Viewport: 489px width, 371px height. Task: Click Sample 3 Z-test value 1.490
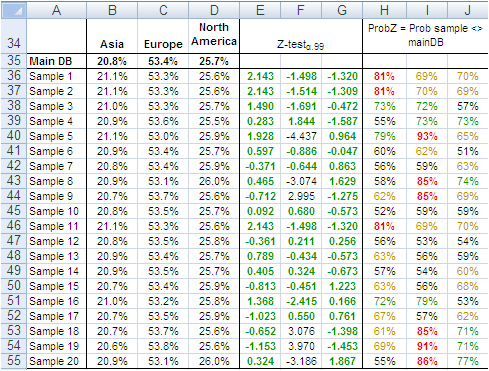click(260, 106)
